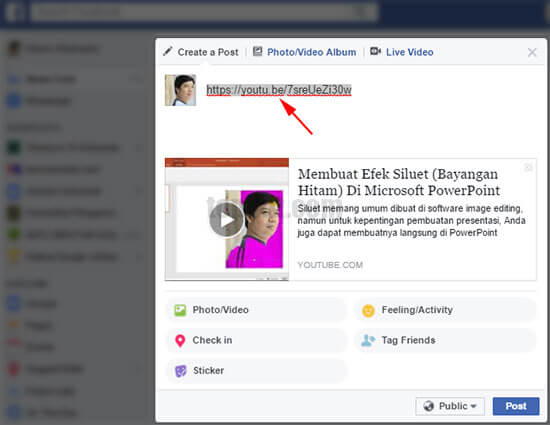Click the purple Sticker icon

click(180, 371)
